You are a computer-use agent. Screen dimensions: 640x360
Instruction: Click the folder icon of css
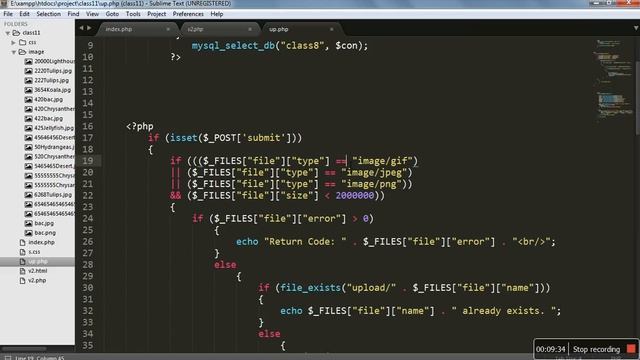point(22,42)
